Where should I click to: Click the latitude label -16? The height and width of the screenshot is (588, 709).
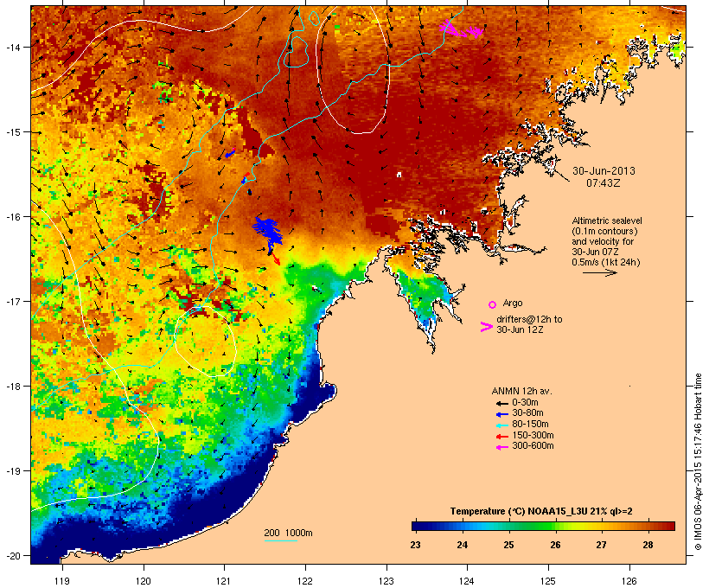[x=13, y=217]
